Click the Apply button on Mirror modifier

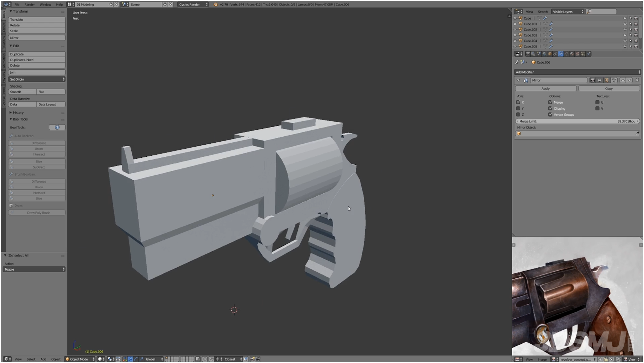point(545,89)
